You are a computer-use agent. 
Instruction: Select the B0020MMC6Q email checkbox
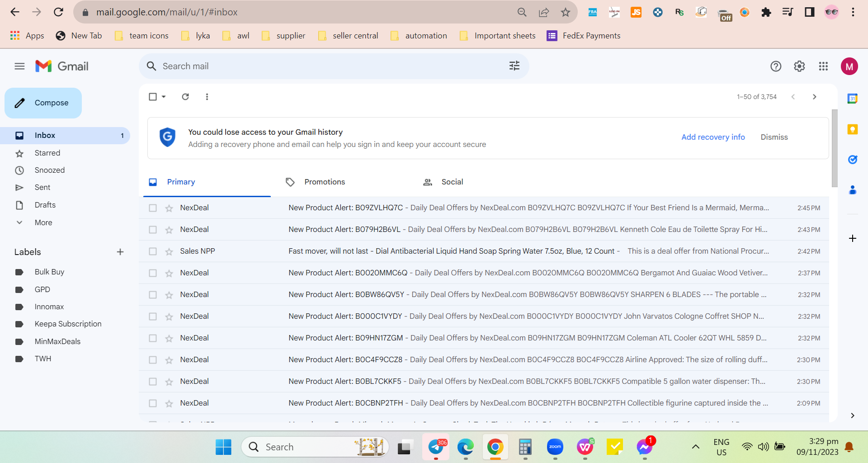(x=153, y=273)
